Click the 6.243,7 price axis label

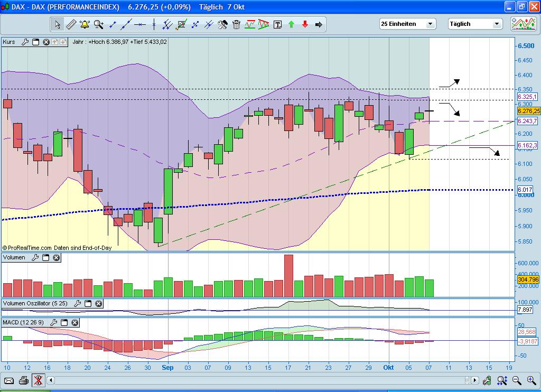(527, 121)
